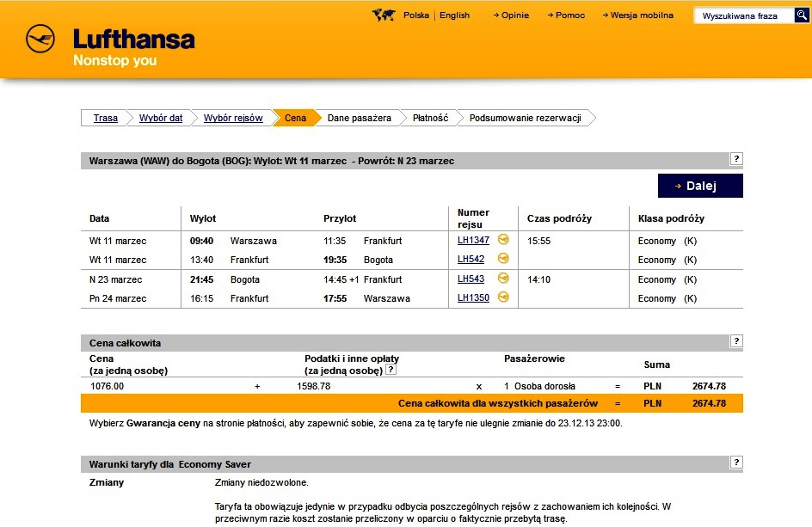Click the Podsumowanie rezerwacji step
Screen dimensions: 812x527
[x=525, y=118]
